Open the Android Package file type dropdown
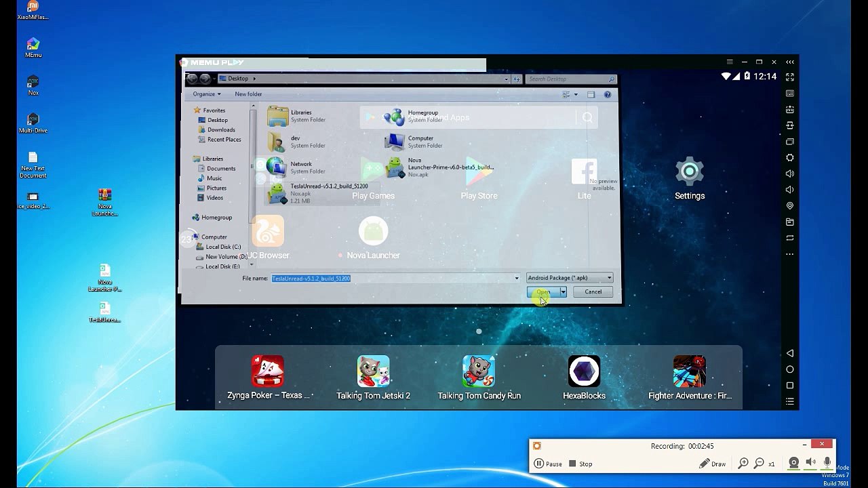The image size is (868, 488). 570,278
